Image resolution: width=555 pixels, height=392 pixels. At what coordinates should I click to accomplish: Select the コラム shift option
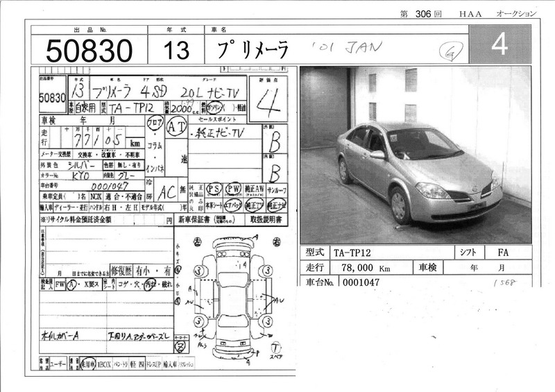pyautogui.click(x=155, y=146)
